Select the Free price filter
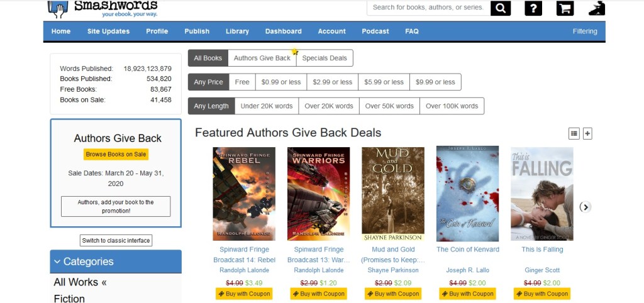The width and height of the screenshot is (644, 303). [x=242, y=82]
